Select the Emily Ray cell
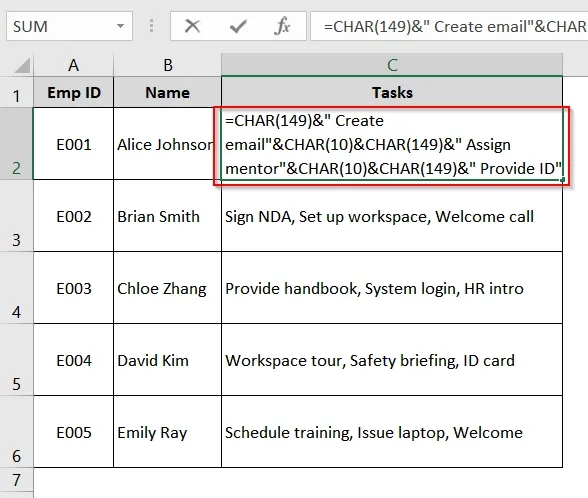This screenshot has height=498, width=588. (167, 432)
